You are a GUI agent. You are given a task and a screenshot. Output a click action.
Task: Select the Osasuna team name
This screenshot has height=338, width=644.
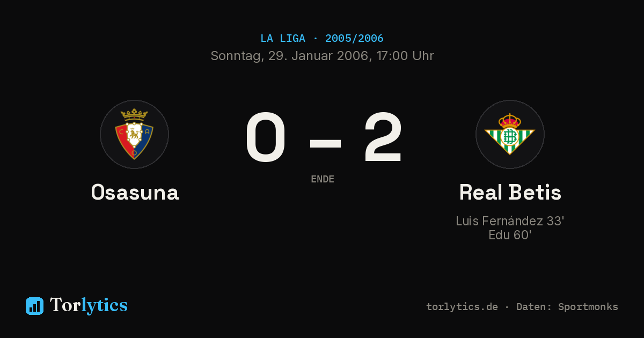click(135, 192)
